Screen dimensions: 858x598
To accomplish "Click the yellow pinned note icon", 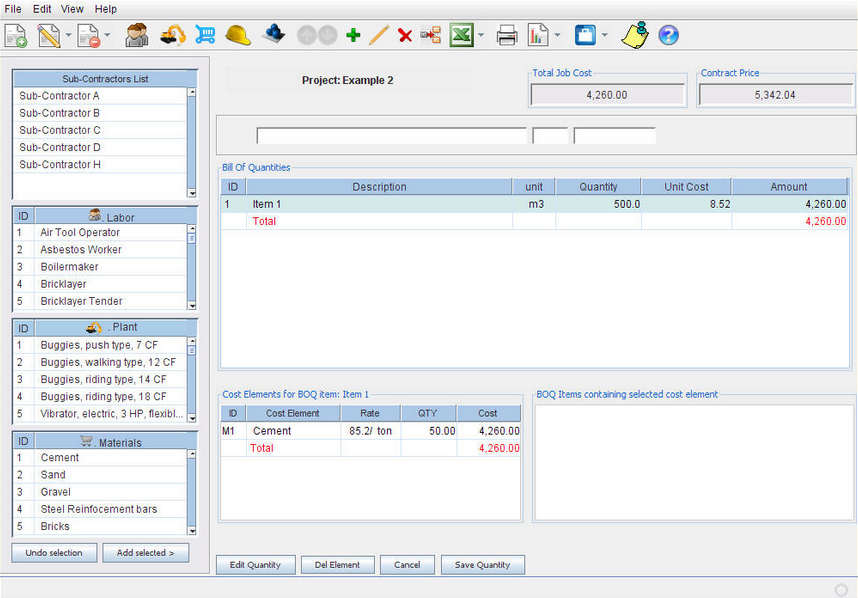I will click(635, 35).
